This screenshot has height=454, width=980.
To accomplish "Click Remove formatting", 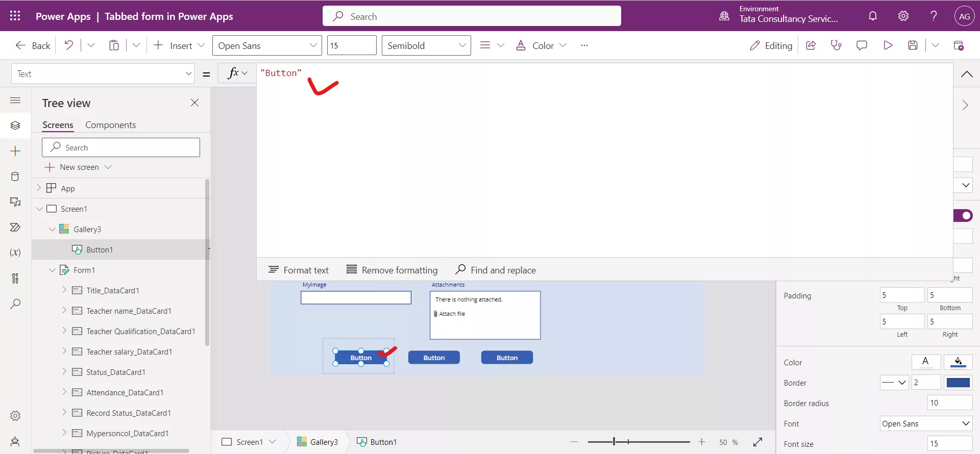I will (392, 270).
